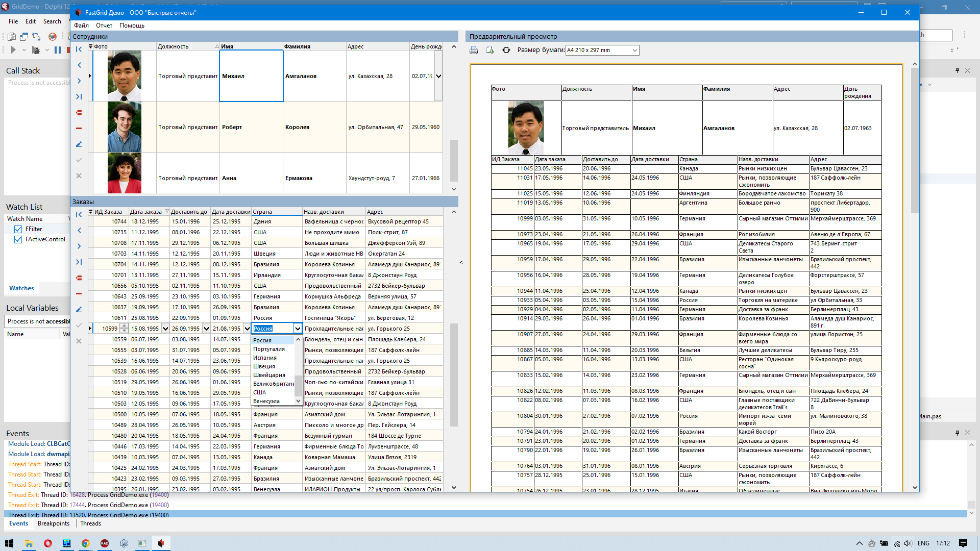Click the Watches tab label
The width and height of the screenshot is (980, 551).
(21, 288)
